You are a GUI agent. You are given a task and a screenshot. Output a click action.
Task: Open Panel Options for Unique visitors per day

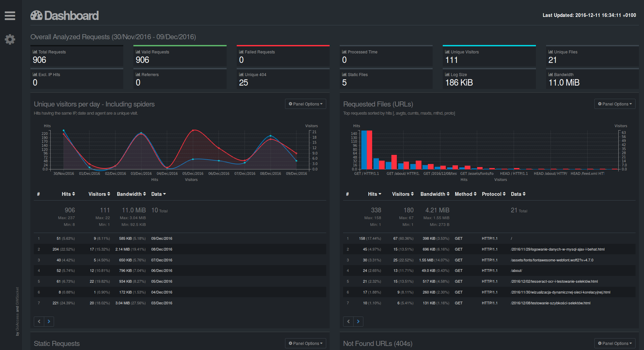click(x=306, y=104)
